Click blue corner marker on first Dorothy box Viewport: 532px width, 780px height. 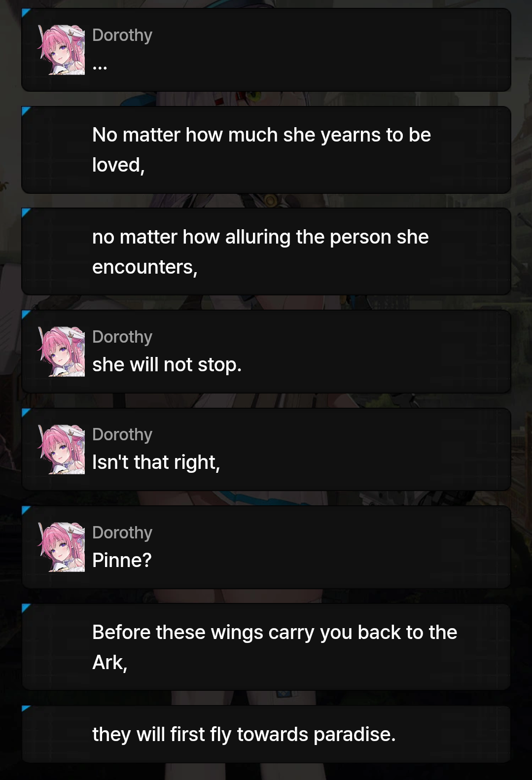tap(26, 12)
